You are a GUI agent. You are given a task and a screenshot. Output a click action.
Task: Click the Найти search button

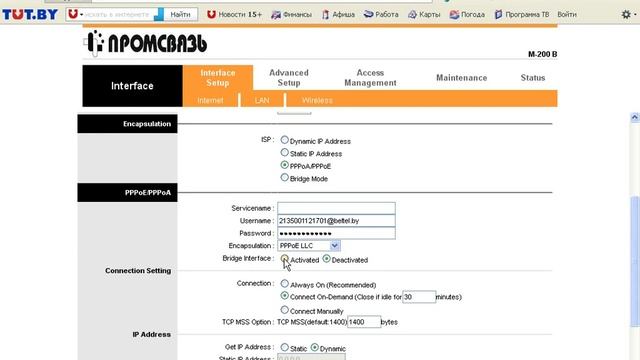180,14
